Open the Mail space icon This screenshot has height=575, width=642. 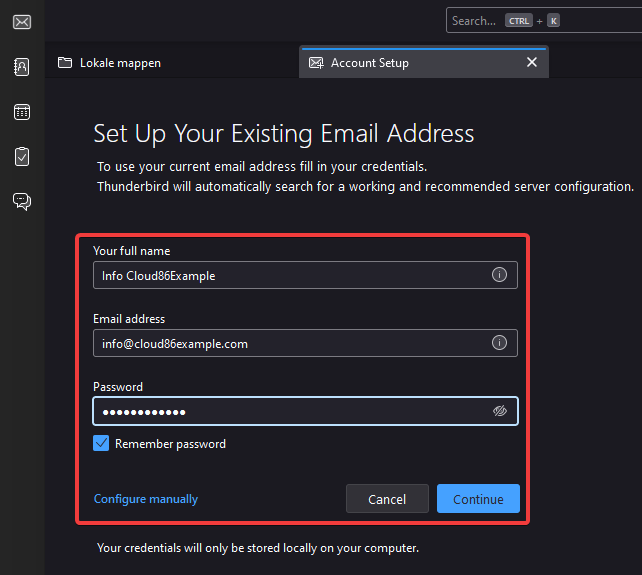tap(22, 22)
